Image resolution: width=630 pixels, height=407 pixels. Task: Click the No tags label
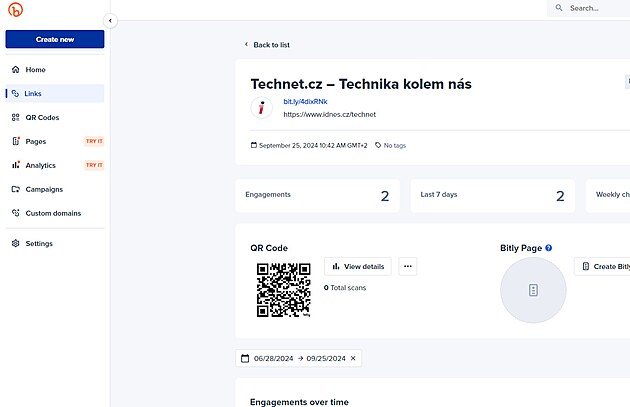(x=393, y=145)
